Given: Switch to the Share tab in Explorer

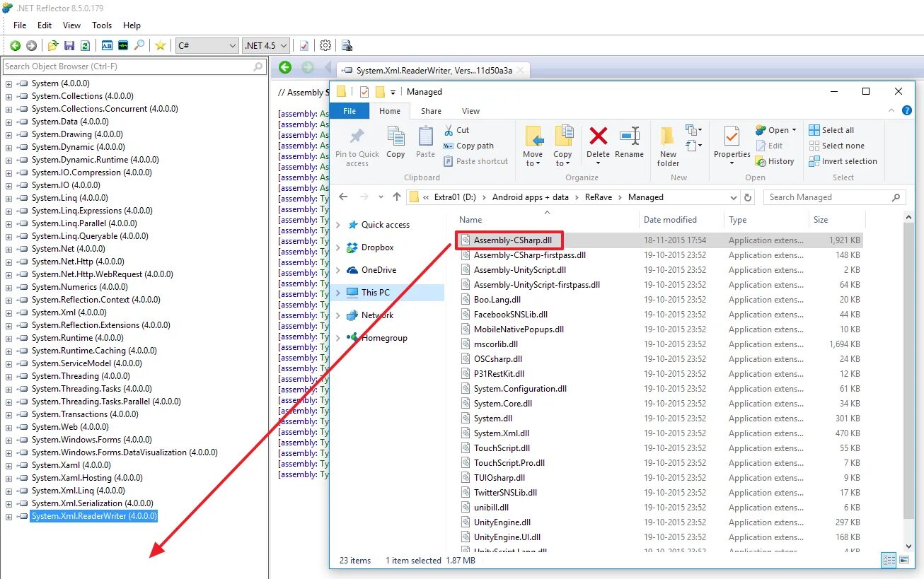Looking at the screenshot, I should pyautogui.click(x=431, y=111).
